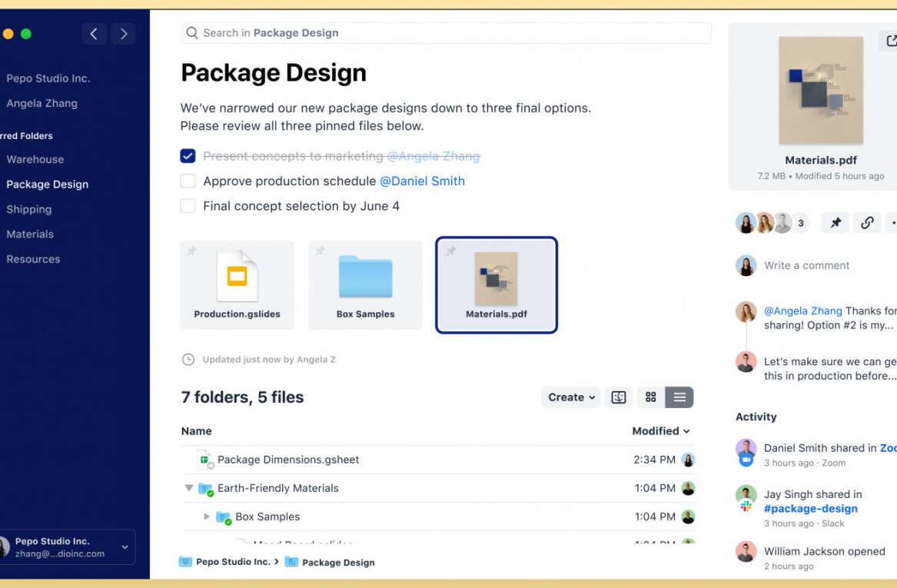Check Approve production schedule task
The image size is (897, 588).
pyautogui.click(x=188, y=181)
